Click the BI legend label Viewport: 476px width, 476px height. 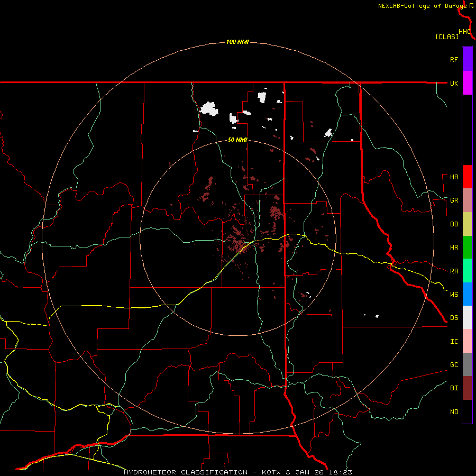pyautogui.click(x=454, y=388)
